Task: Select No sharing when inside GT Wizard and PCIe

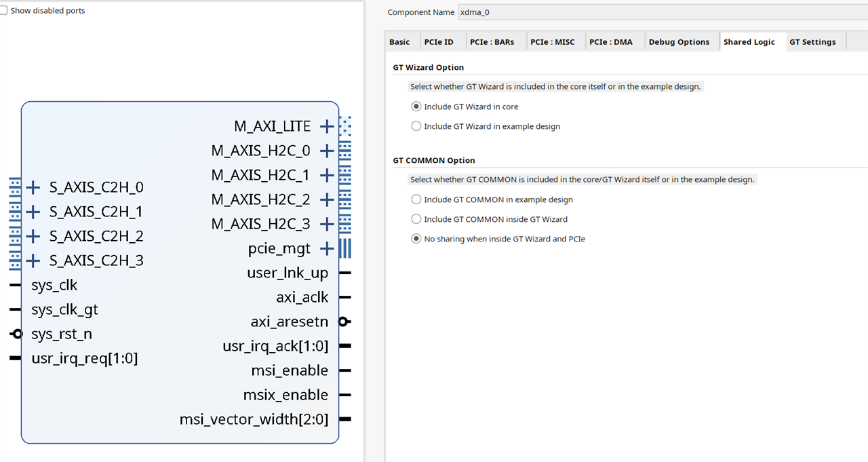Action: [x=416, y=239]
